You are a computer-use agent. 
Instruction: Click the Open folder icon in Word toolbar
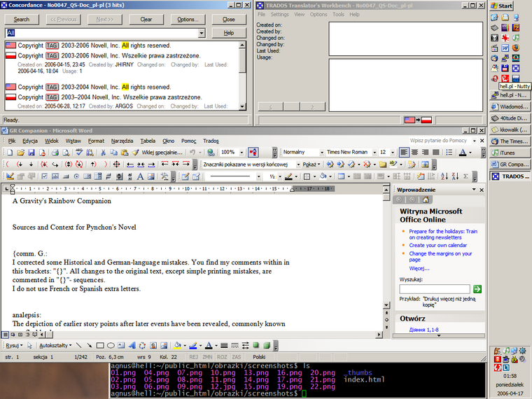(x=20, y=153)
